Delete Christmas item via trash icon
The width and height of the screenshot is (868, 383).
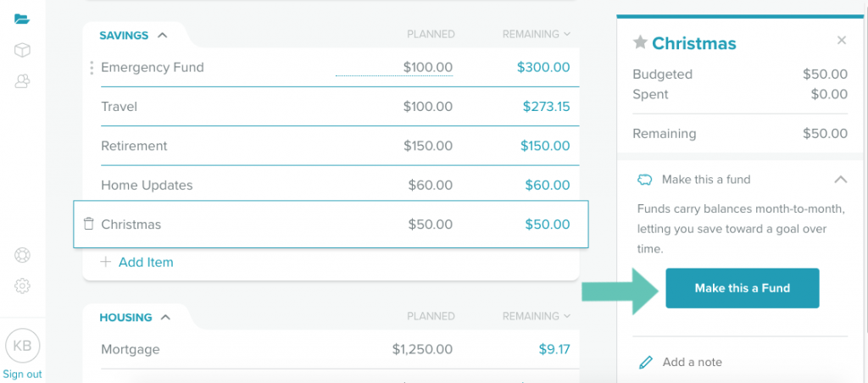88,224
